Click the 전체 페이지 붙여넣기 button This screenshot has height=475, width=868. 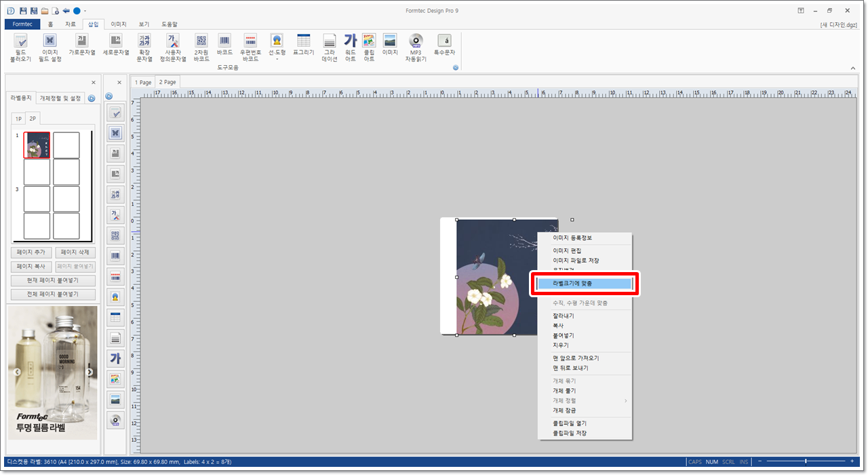[x=54, y=294]
